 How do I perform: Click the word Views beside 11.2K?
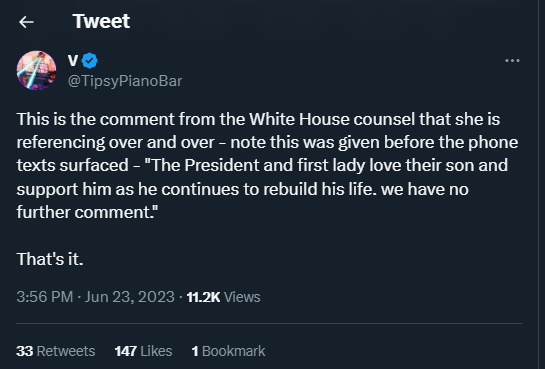242,297
